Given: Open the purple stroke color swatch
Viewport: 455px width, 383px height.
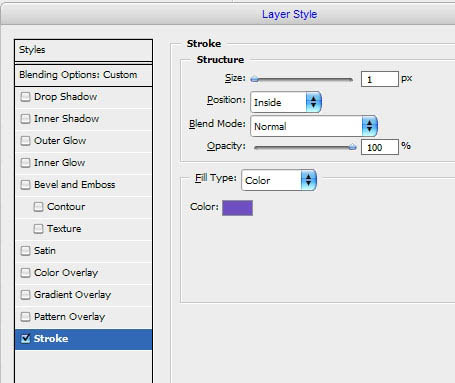Looking at the screenshot, I should tap(237, 208).
